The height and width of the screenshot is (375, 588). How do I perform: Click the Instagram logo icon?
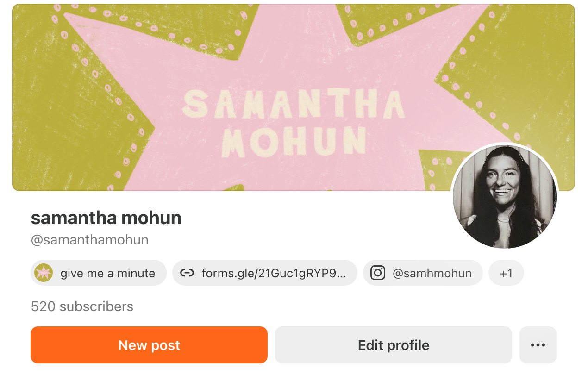[x=378, y=273]
